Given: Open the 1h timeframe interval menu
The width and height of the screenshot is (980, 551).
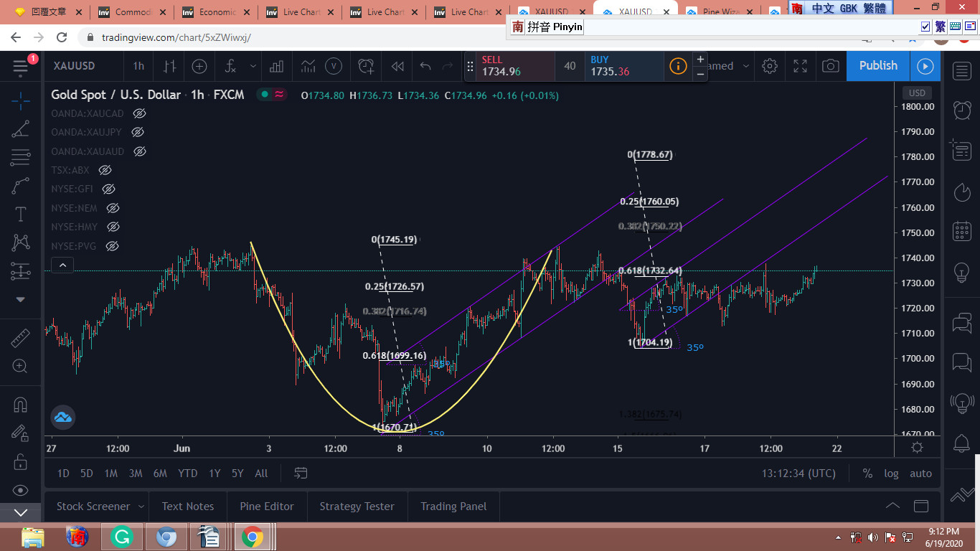Looking at the screenshot, I should tap(138, 66).
